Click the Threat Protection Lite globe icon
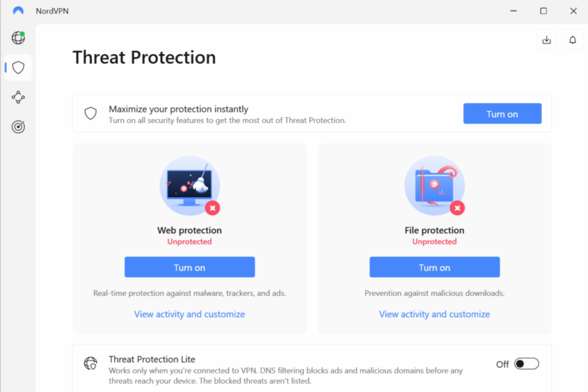This screenshot has height=392, width=588. click(91, 363)
